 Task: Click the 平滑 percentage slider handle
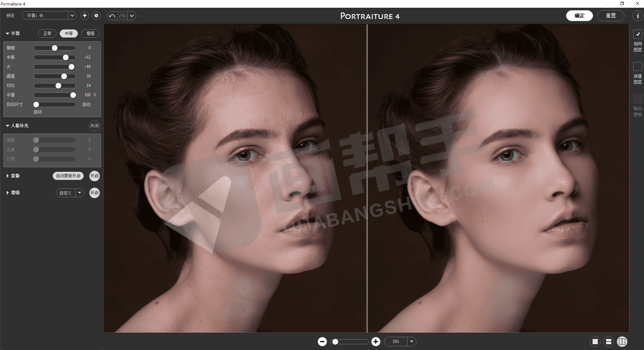[x=73, y=95]
